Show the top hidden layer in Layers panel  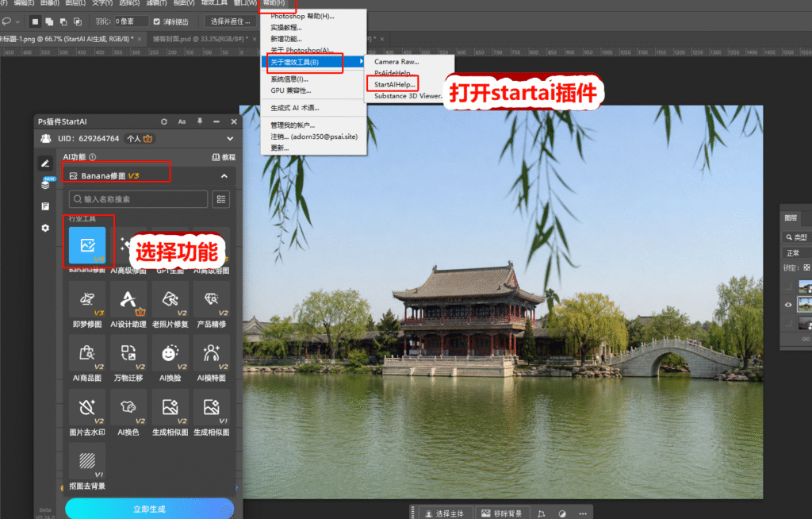[x=788, y=286]
